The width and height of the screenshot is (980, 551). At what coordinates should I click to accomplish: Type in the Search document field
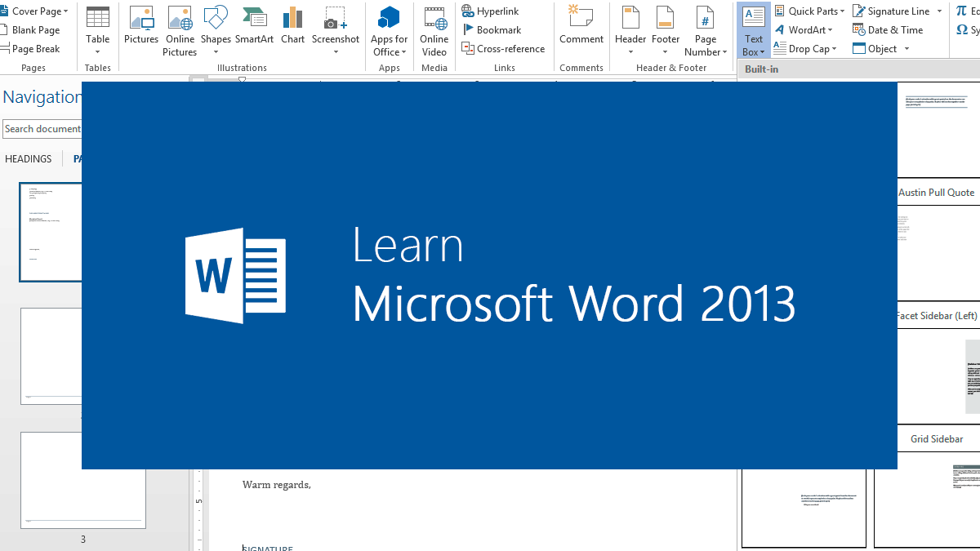pos(42,129)
